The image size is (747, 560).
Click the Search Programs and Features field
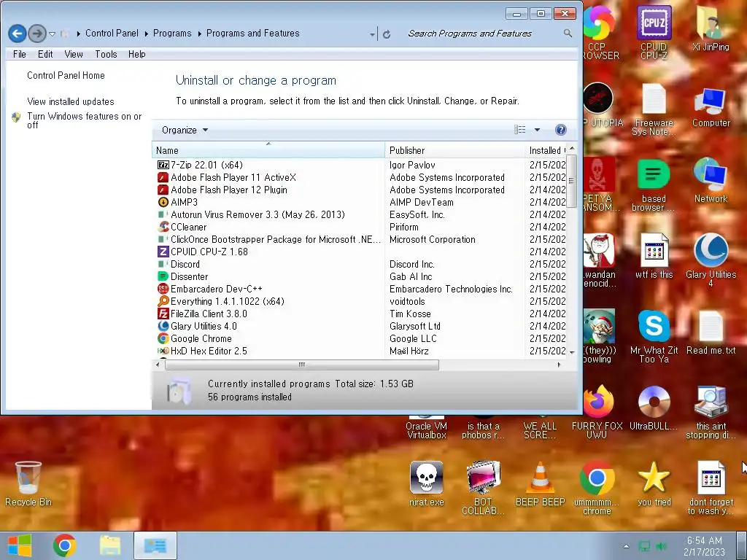click(484, 34)
